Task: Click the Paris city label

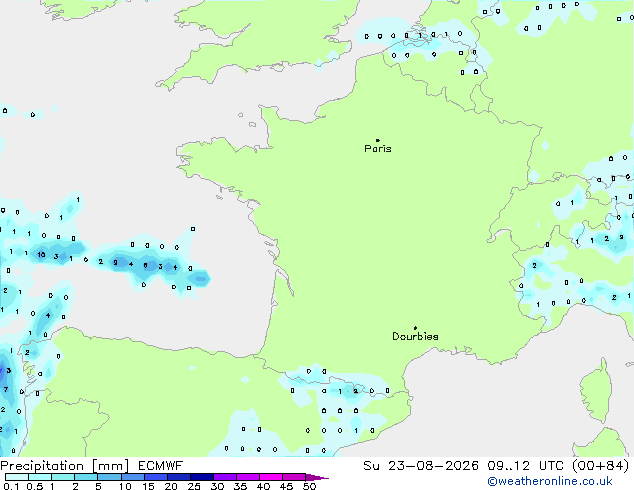Action: pos(378,149)
